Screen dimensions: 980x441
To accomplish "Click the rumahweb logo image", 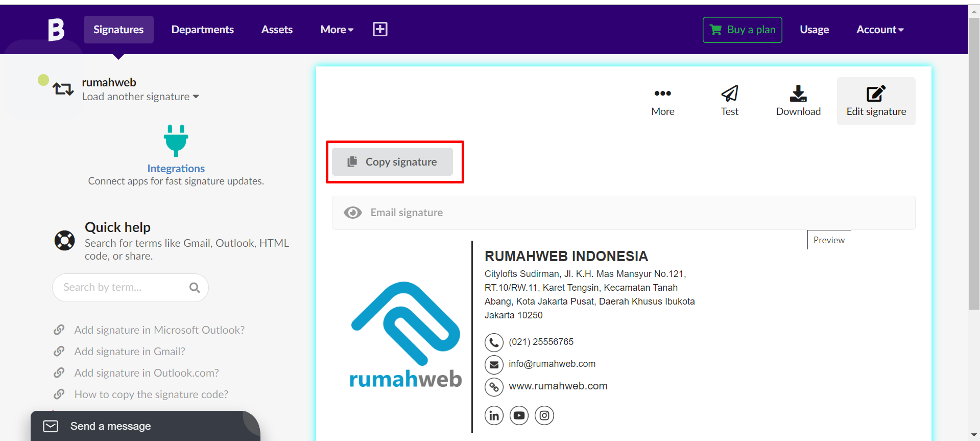I will coord(405,335).
